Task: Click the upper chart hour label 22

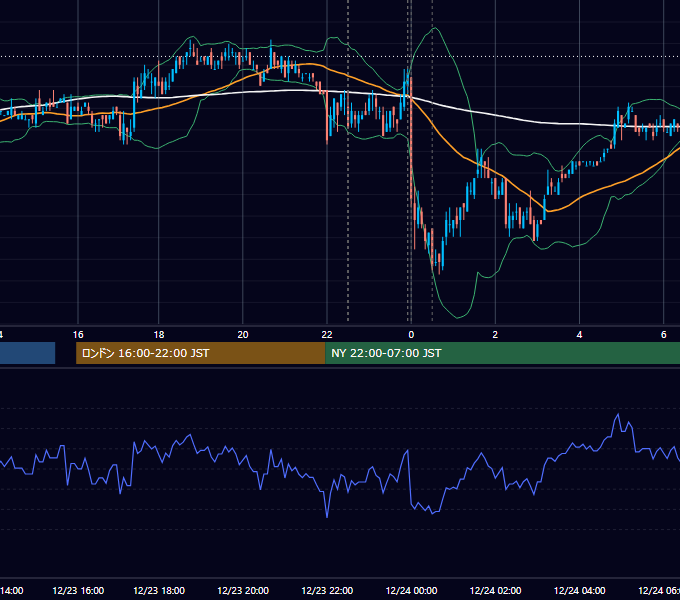Action: (x=327, y=335)
